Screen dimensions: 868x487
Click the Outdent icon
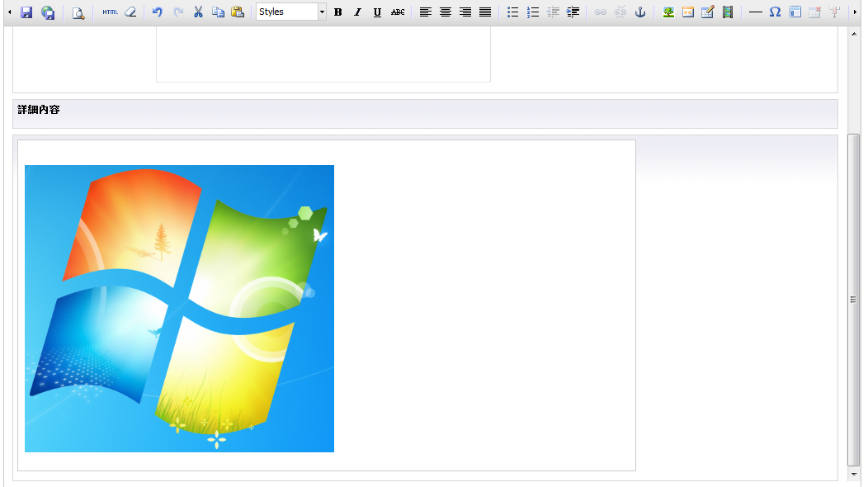pos(553,12)
